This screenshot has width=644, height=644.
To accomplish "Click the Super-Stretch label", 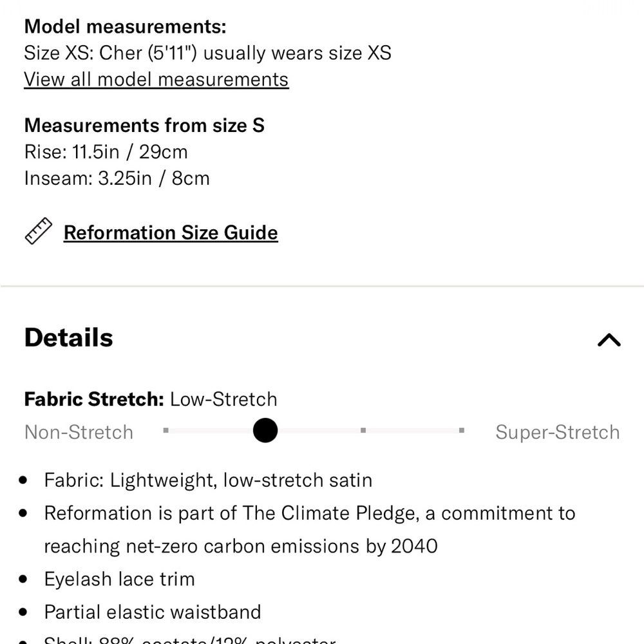I will pyautogui.click(x=557, y=433).
